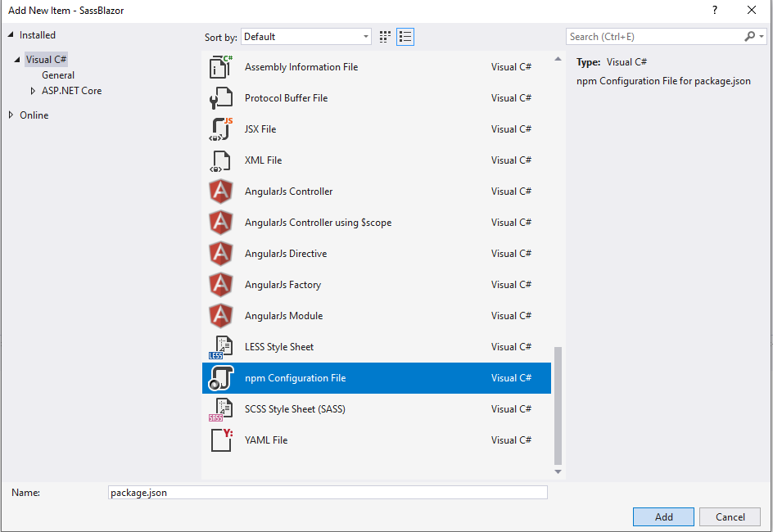Select AngularJs Module template name
Screen dimensions: 773x532
pyautogui.click(x=283, y=316)
